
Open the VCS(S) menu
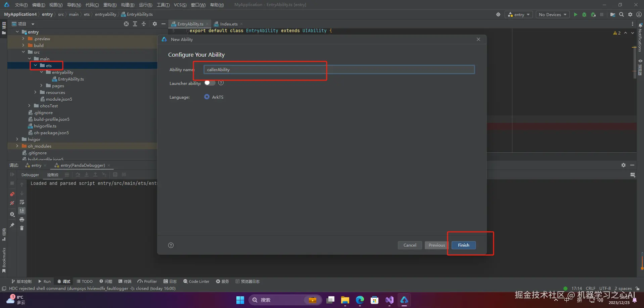point(180,5)
